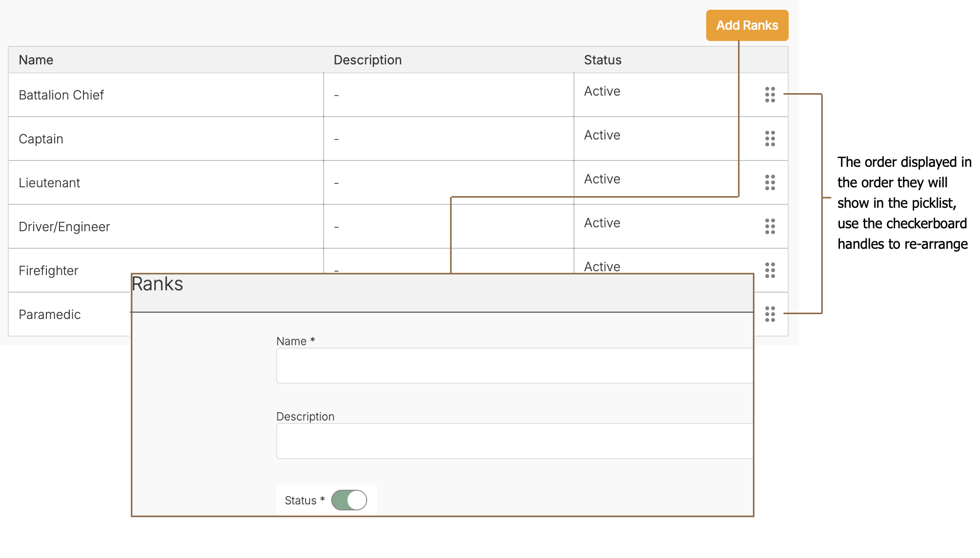Click the Paramedic row drag handle
Viewport: 980px width, 558px height.
[x=770, y=314]
